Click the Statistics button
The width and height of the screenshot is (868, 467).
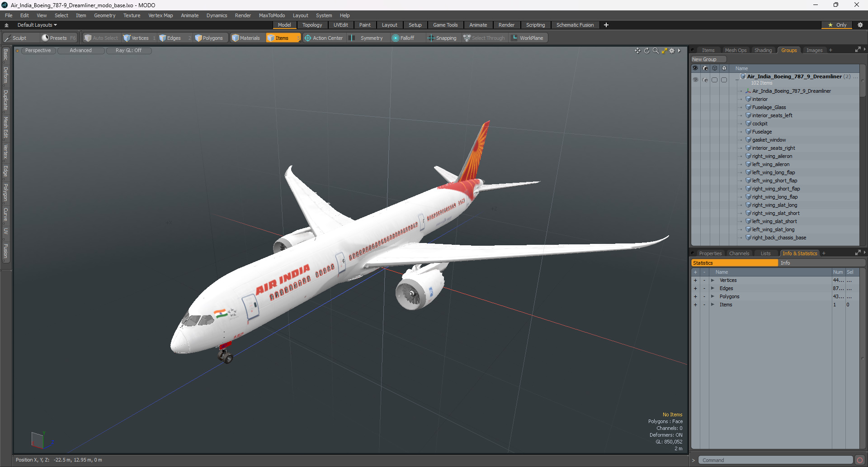click(x=735, y=263)
